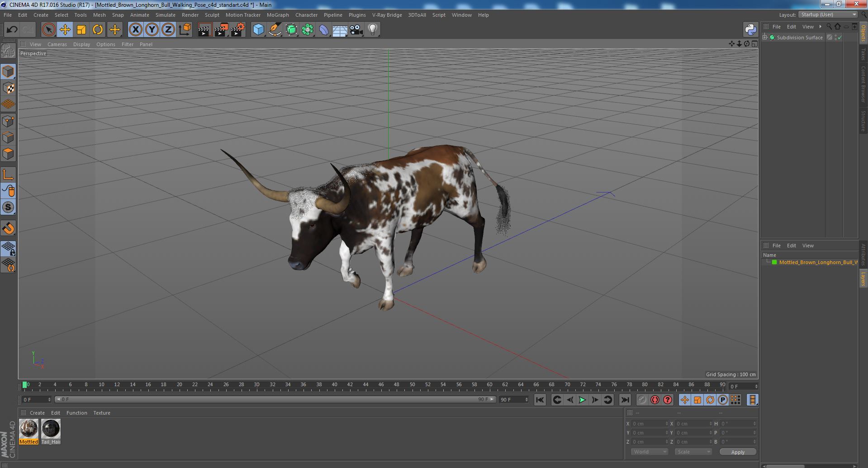
Task: Activate the Move tool
Action: [65, 30]
